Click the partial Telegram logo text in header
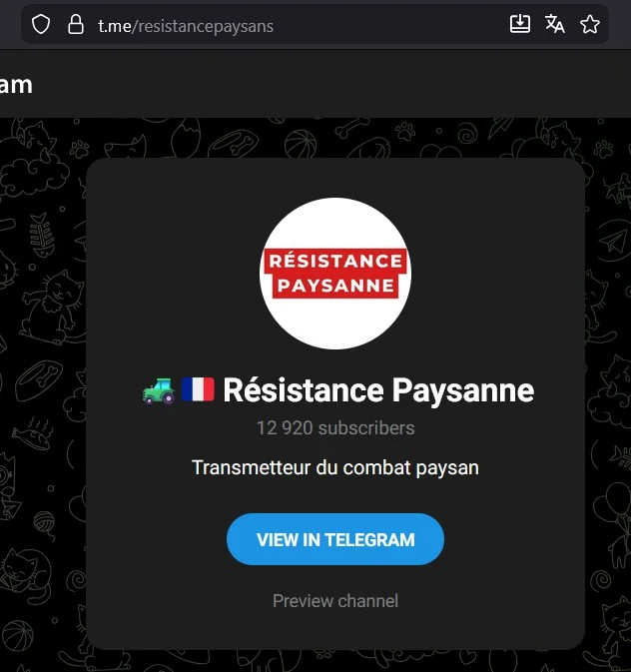Image resolution: width=631 pixels, height=672 pixels. (x=16, y=84)
